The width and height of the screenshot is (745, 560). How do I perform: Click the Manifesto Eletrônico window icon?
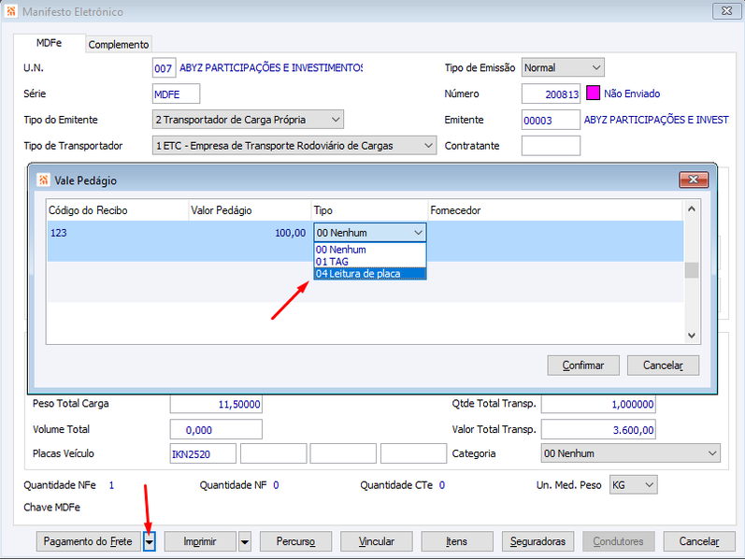click(11, 11)
